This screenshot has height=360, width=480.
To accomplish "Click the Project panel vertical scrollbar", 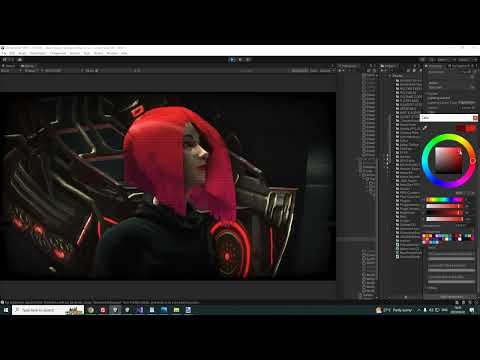I will (x=389, y=140).
